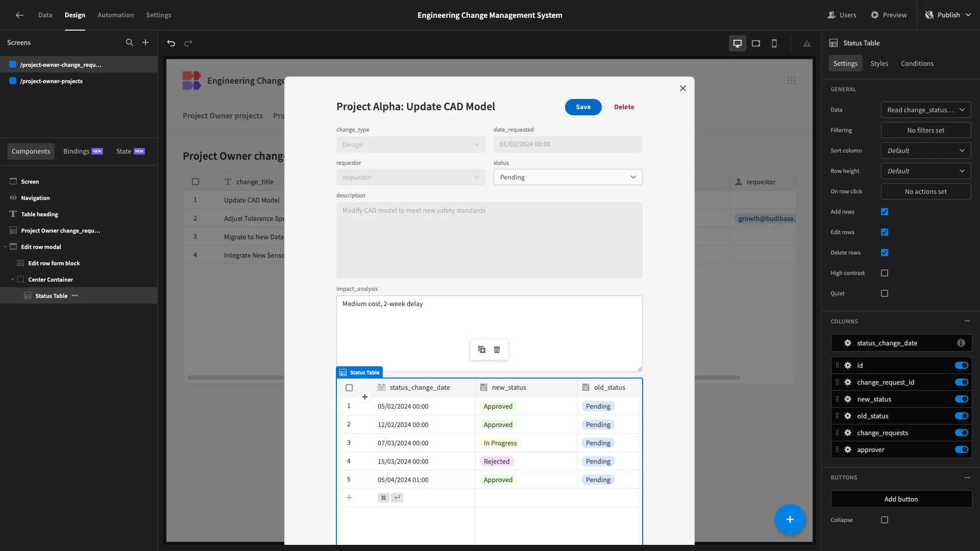Click the app grid icon in preview
Viewport: 980px width, 551px height.
tap(791, 81)
